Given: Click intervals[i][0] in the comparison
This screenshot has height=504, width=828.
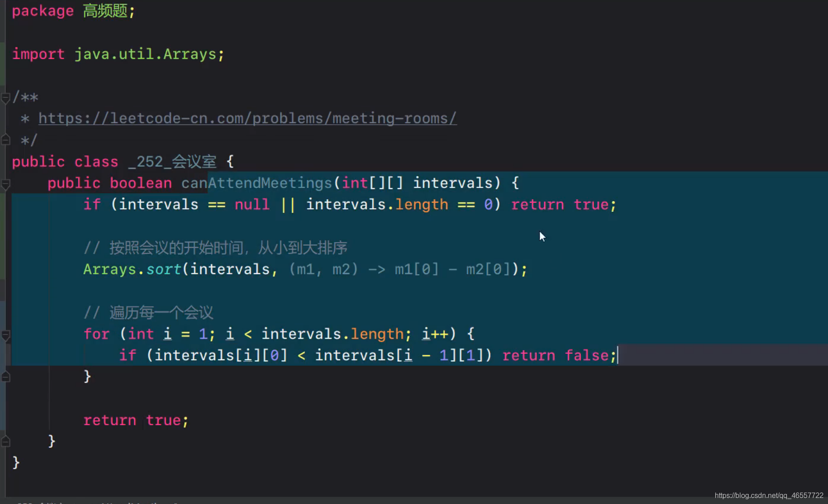Looking at the screenshot, I should click(x=221, y=355).
